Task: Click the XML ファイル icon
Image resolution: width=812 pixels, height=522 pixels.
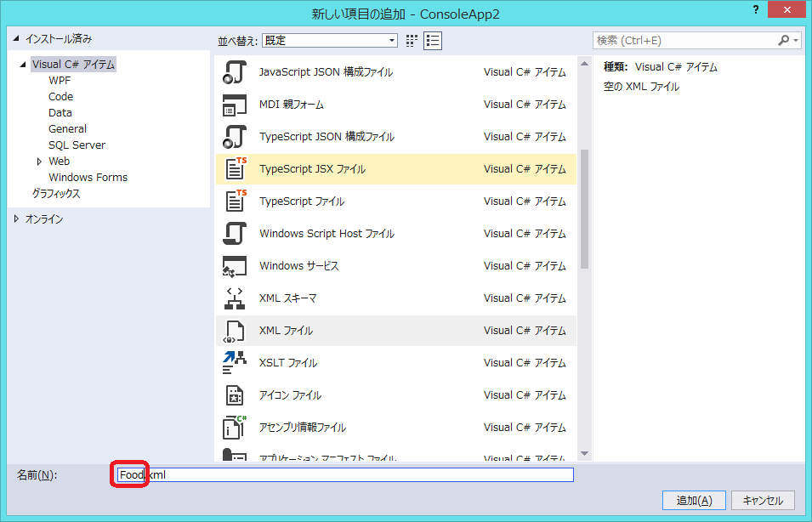Action: [x=234, y=331]
